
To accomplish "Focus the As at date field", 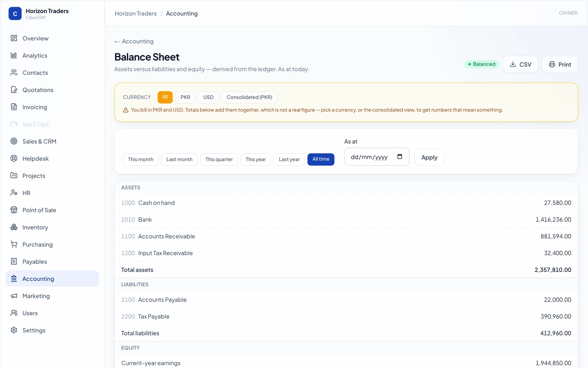I will click(377, 157).
